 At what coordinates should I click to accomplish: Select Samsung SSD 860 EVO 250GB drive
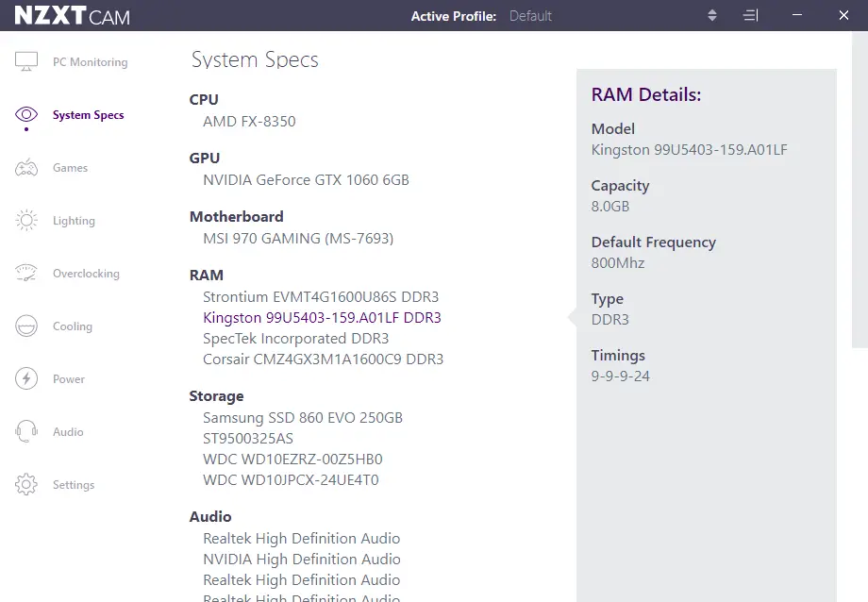(x=303, y=418)
